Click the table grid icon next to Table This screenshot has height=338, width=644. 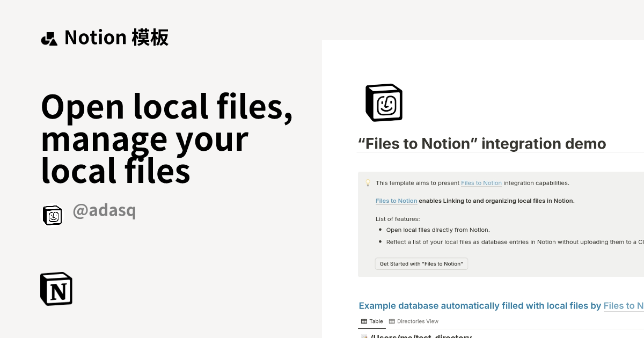[363, 321]
